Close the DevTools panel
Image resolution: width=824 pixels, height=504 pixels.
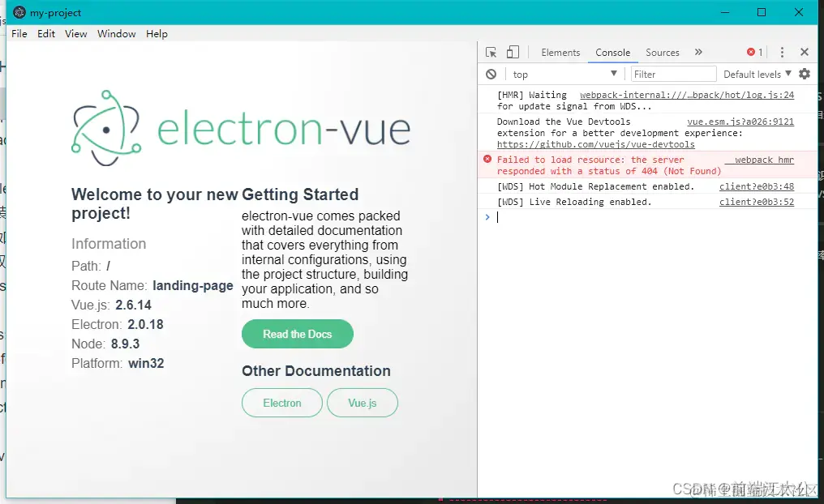click(804, 52)
